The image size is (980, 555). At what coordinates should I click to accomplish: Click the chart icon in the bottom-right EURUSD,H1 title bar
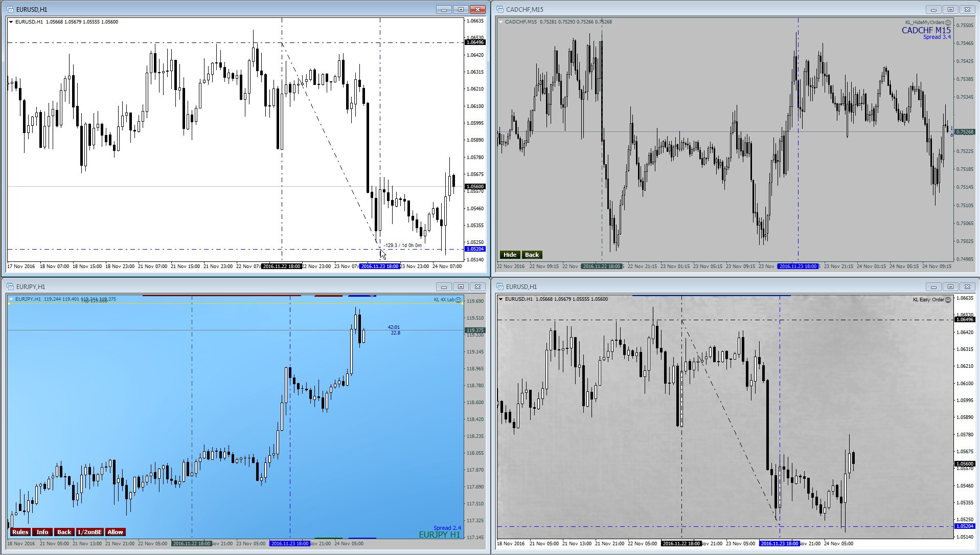click(x=500, y=286)
